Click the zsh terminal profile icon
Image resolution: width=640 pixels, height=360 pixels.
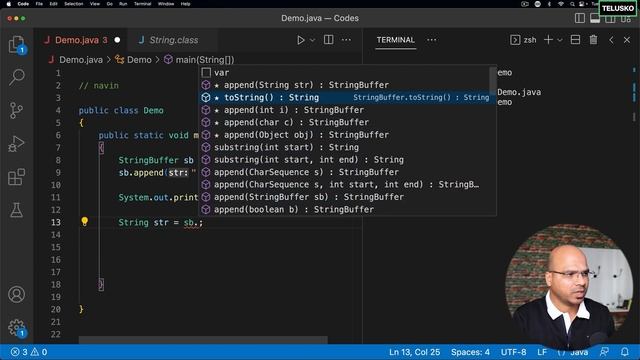(515, 40)
